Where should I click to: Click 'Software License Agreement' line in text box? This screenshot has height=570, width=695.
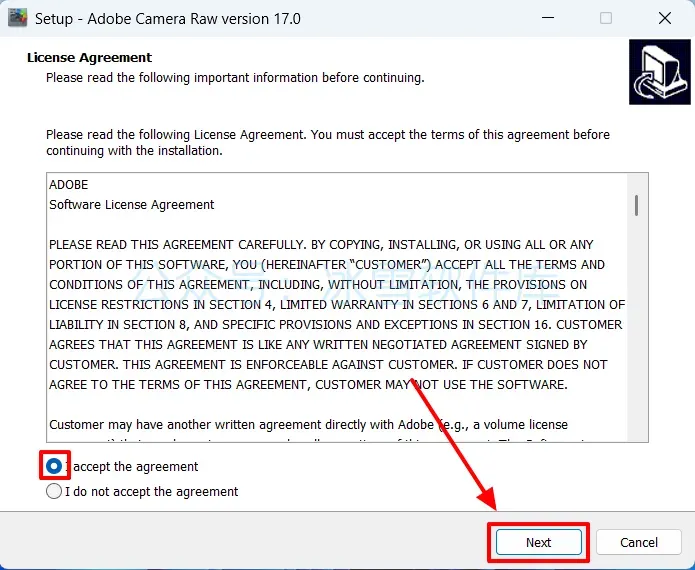pyautogui.click(x=132, y=205)
